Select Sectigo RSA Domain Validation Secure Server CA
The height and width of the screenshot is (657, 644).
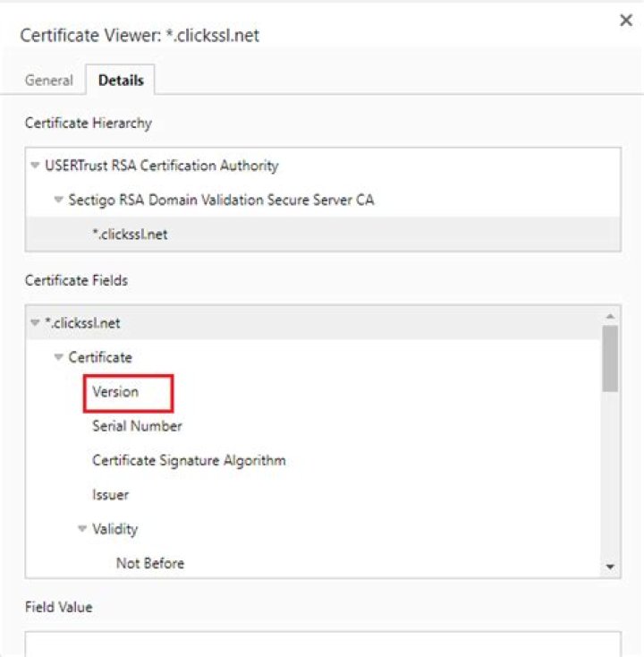click(221, 200)
